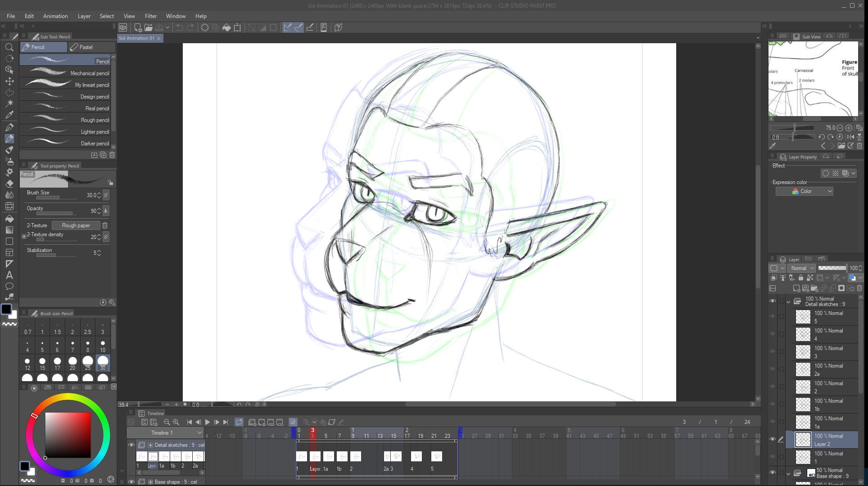
Task: Expand Detail sketches track in Timeline
Action: (x=151, y=445)
